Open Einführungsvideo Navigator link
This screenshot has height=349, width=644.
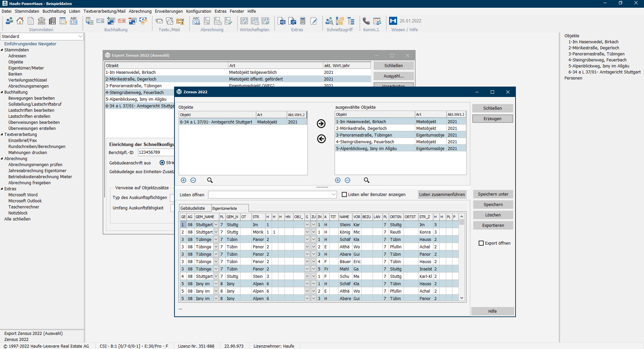click(30, 44)
